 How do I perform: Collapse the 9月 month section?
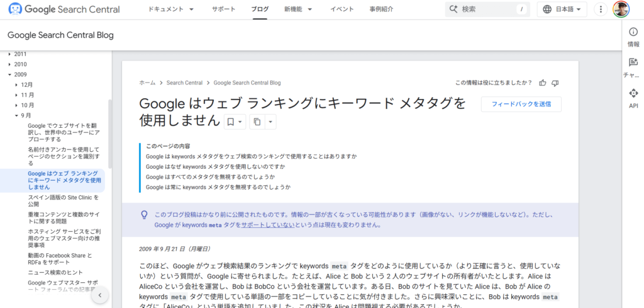17,116
